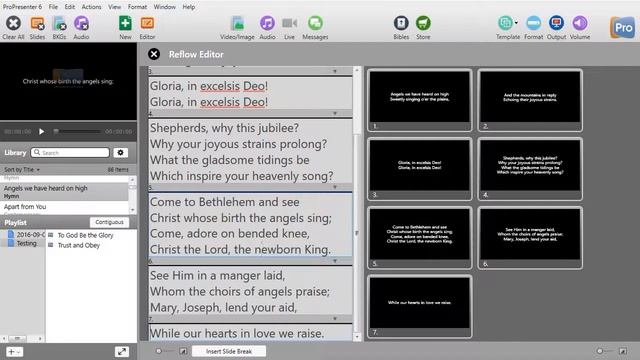
Task: Select slide 7 thumbnail 'While our hearts'
Action: pos(420,307)
